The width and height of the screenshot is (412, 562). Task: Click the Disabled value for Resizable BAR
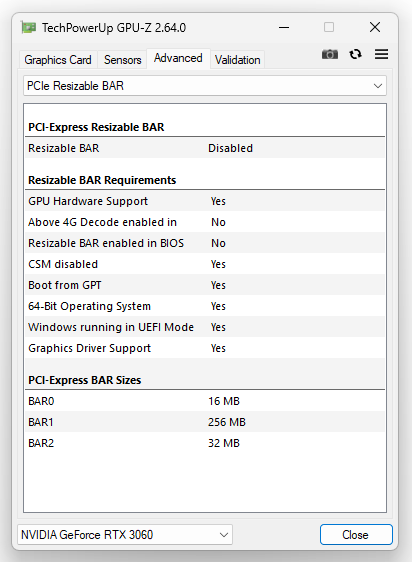(x=231, y=148)
